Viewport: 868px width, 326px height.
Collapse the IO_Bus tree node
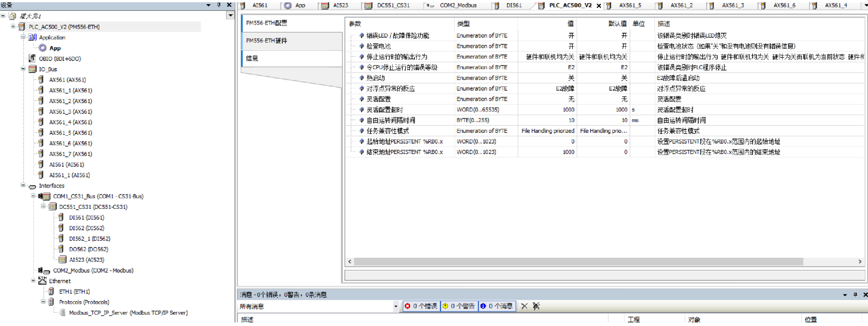pos(23,69)
